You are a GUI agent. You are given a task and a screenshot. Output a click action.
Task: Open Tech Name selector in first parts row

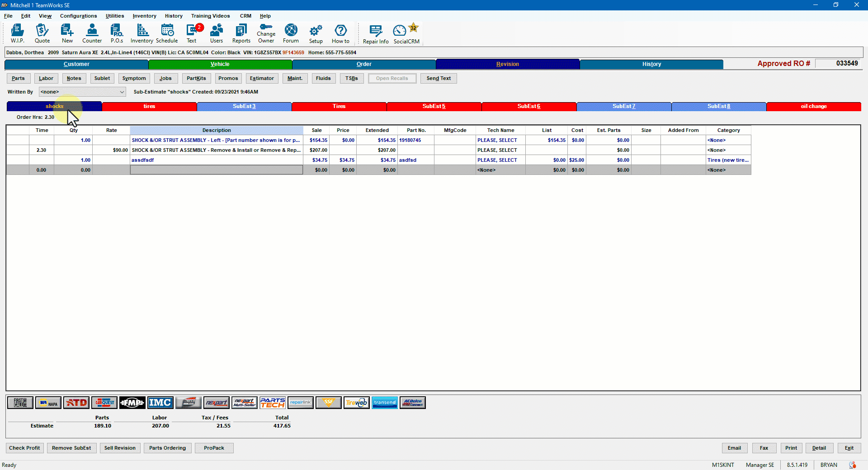(500, 140)
